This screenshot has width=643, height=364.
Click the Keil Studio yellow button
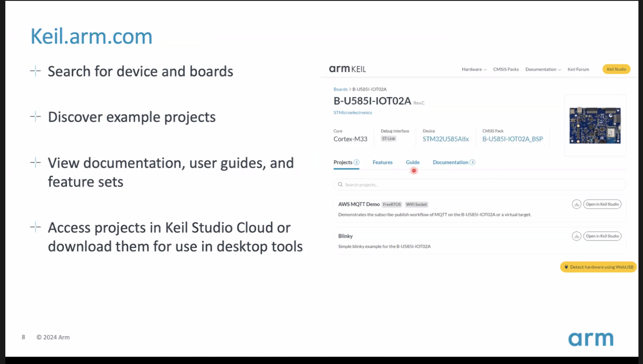(616, 69)
